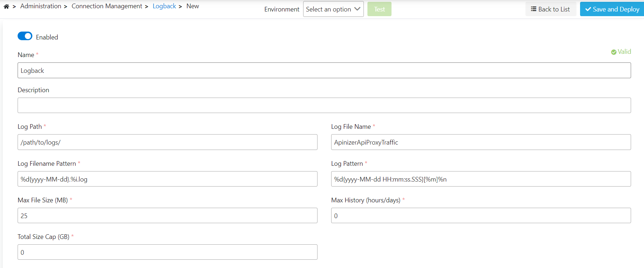Focus the empty Description field
This screenshot has width=644, height=268.
pos(324,105)
